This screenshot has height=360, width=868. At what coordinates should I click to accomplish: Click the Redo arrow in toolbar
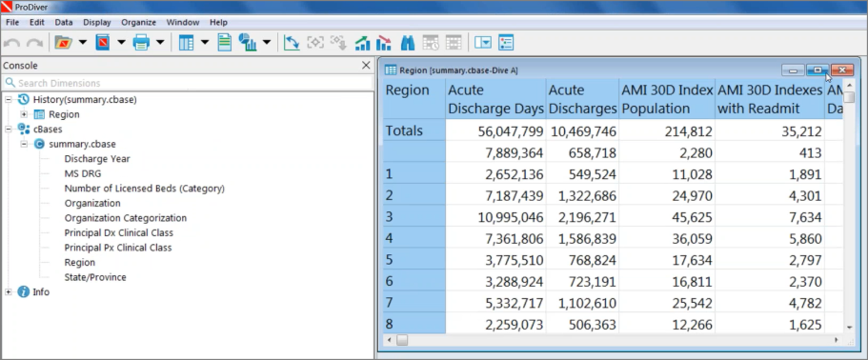click(x=34, y=43)
